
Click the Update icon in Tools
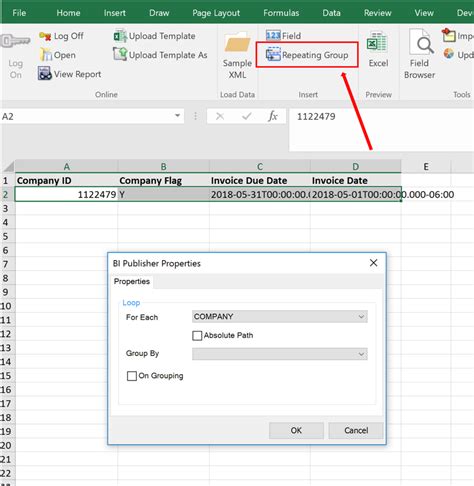point(449,54)
